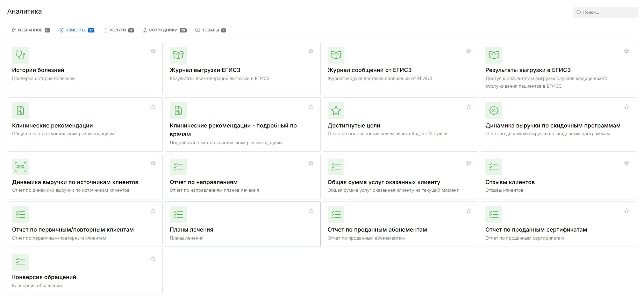Open Отчет по проданным абонементам report
The image size is (644, 300).
click(x=377, y=230)
